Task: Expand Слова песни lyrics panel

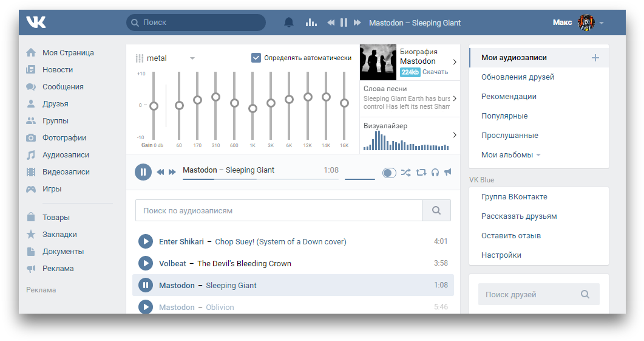Action: [x=455, y=98]
